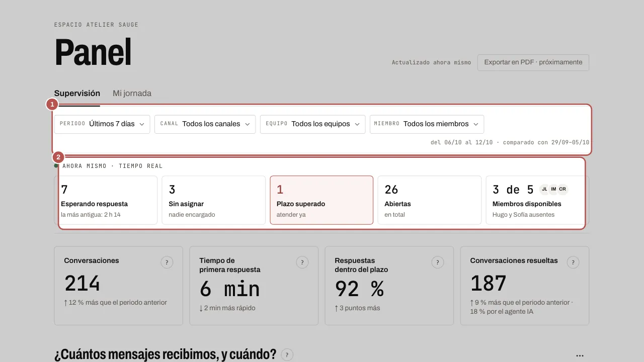Screen dimensions: 644x362
Task: Open help icon for Tiempo de primera respuesta
Action: [x=302, y=262]
